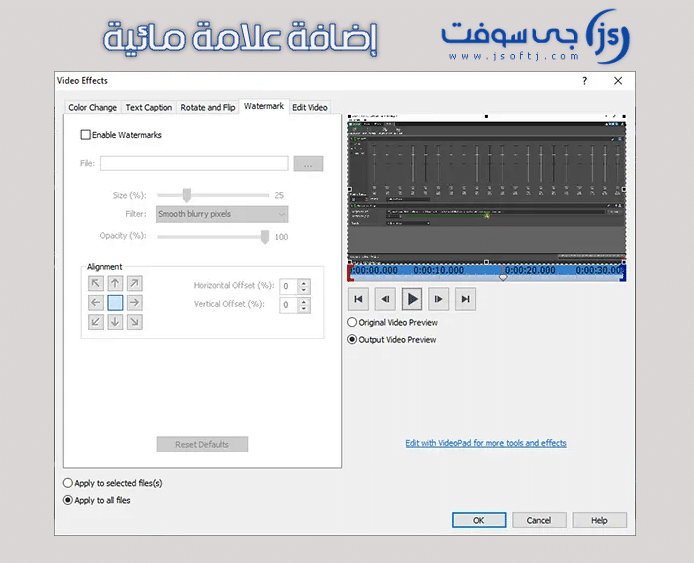This screenshot has height=563, width=694.
Task: Decrease Horizontal Offset value
Action: pos(304,290)
